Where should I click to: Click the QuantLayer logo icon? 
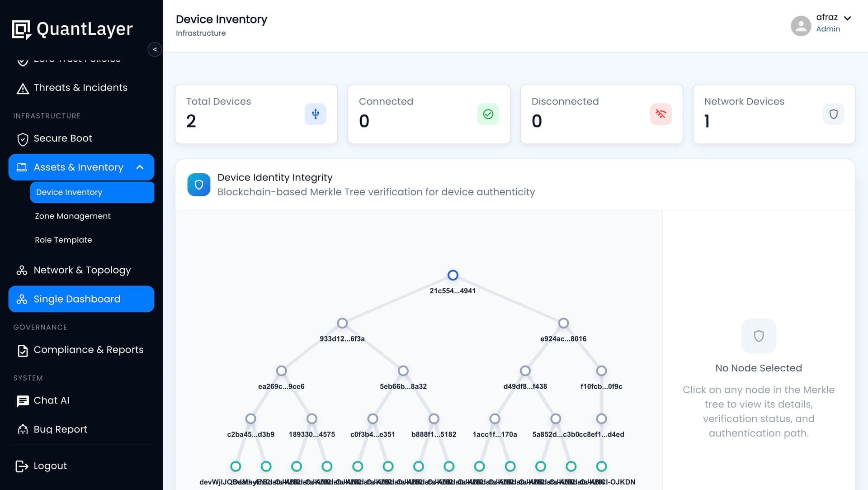[21, 30]
